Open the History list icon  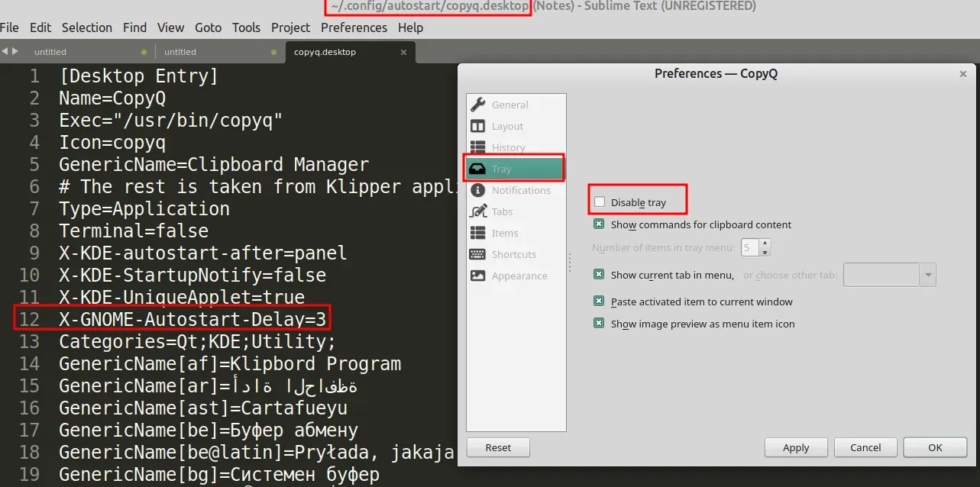coord(478,147)
